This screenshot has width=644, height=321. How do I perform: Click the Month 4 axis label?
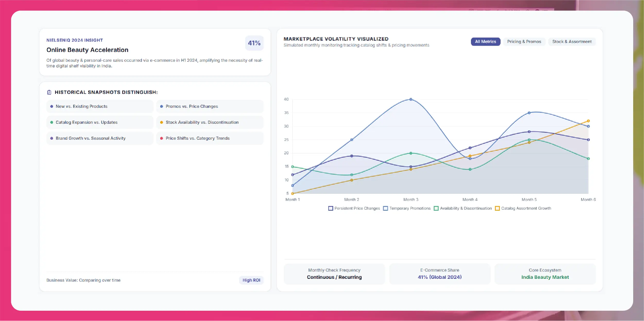(x=470, y=200)
